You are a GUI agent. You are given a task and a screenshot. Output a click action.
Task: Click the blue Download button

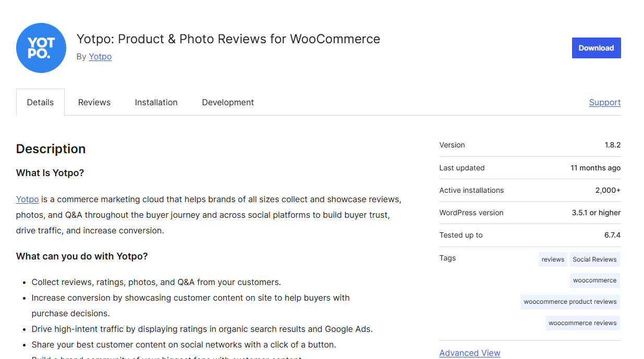tap(596, 48)
